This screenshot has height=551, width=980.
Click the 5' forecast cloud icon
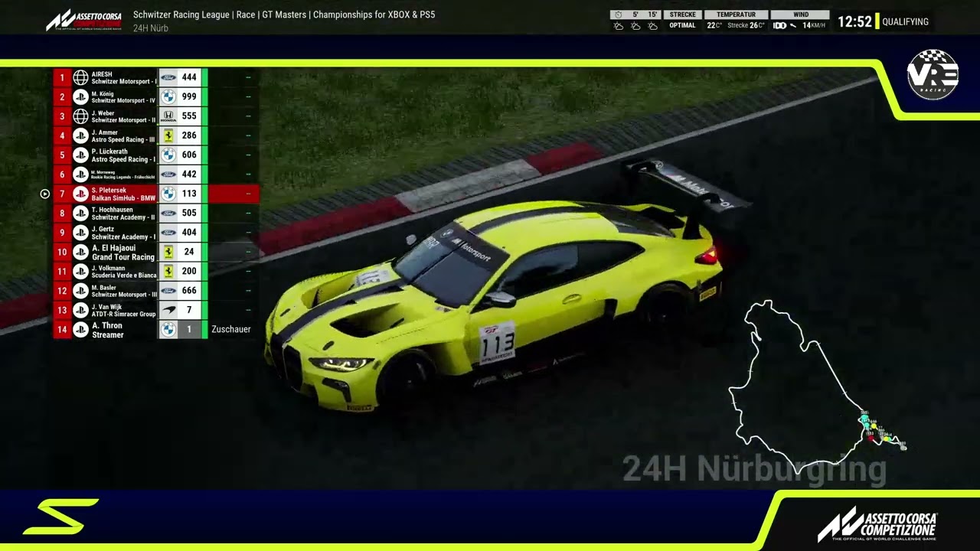[x=635, y=26]
